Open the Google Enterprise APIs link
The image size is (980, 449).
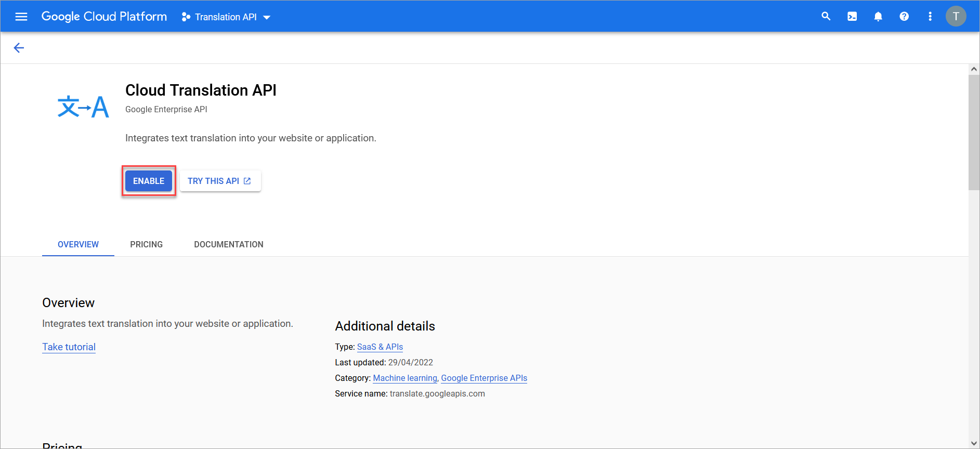click(484, 378)
